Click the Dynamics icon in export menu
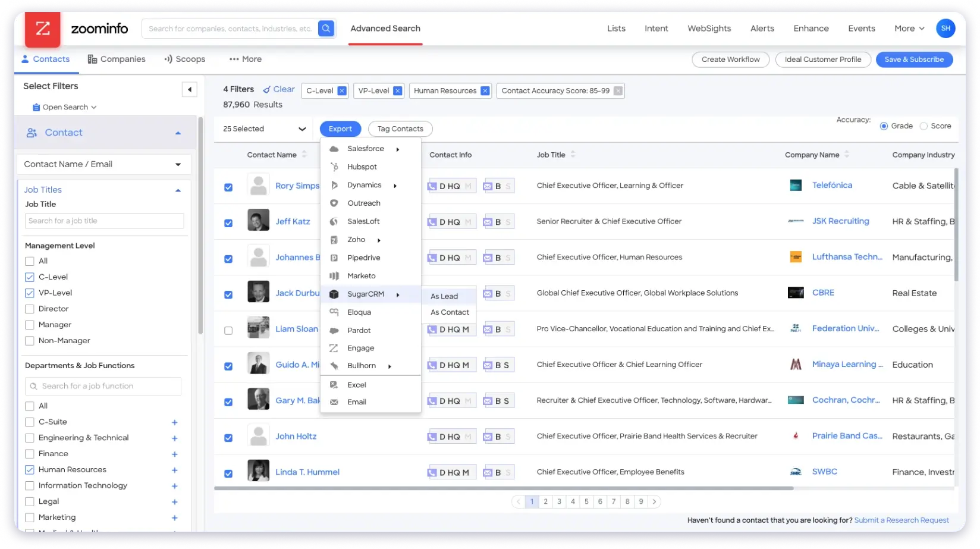 (334, 185)
